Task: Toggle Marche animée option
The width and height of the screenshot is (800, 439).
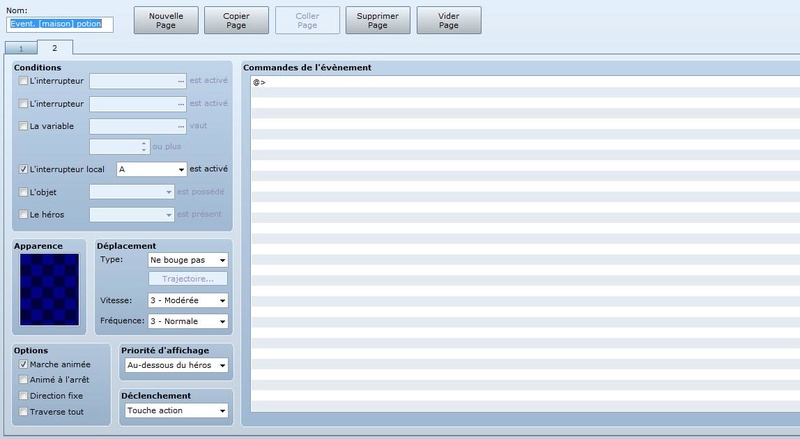Action: [x=23, y=364]
